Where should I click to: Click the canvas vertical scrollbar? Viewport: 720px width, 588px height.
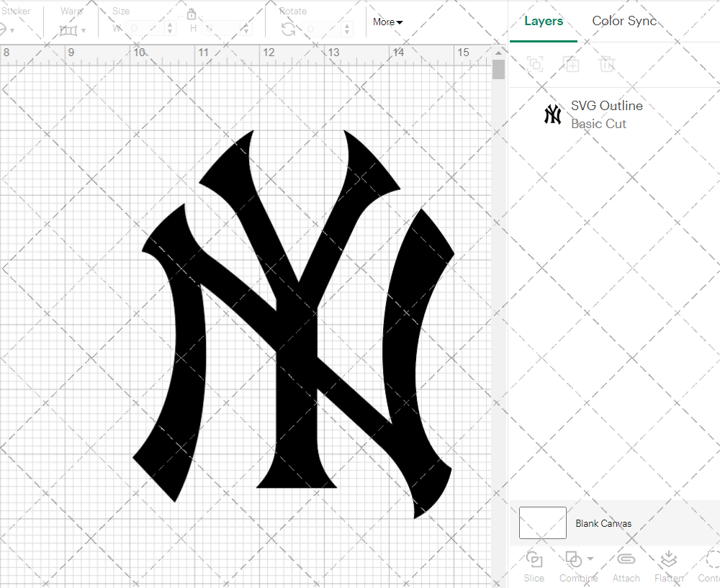498,68
